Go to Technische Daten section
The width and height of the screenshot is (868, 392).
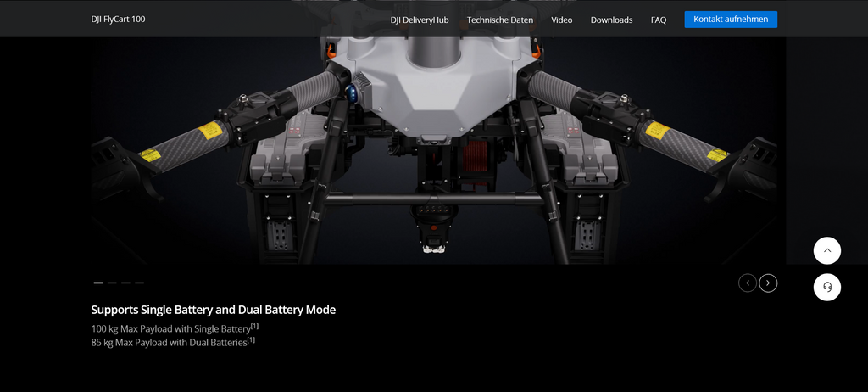click(x=500, y=20)
